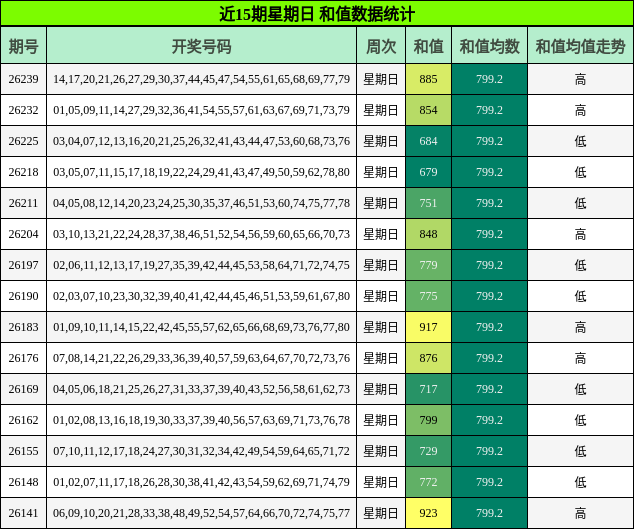The image size is (634, 529).
Task: Click 星期日 in row 26204
Action: pos(381,234)
